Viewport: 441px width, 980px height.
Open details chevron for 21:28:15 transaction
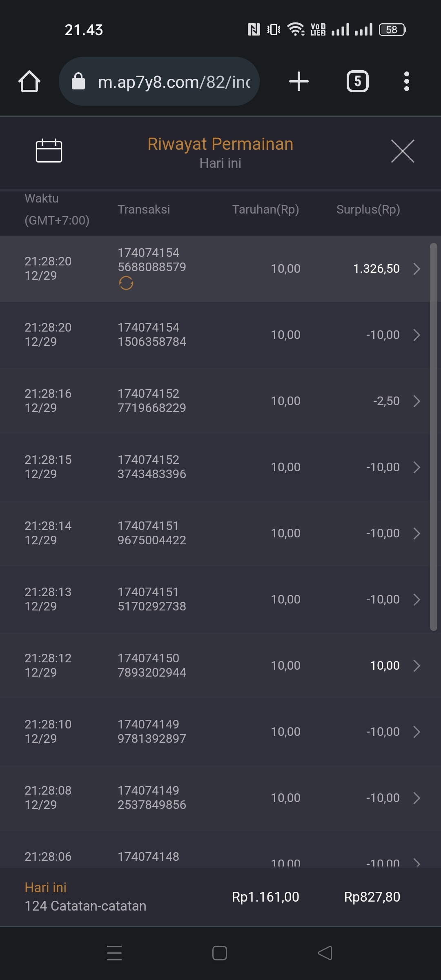pyautogui.click(x=416, y=467)
